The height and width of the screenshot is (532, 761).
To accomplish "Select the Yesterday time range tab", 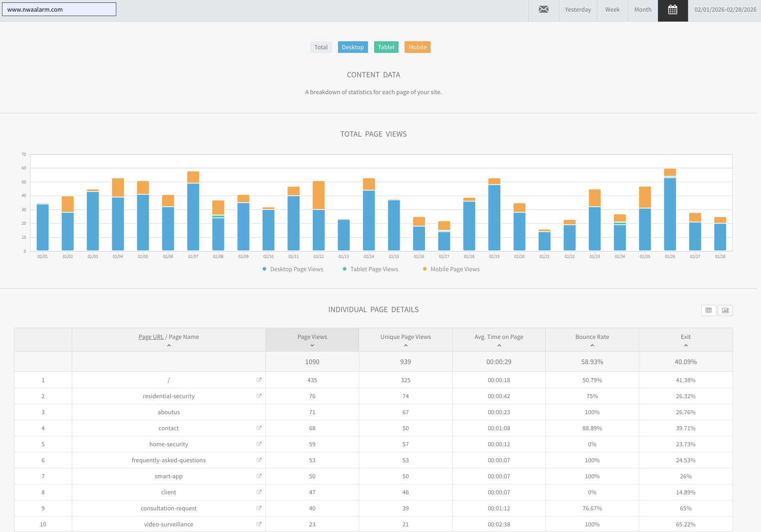I will [x=578, y=10].
